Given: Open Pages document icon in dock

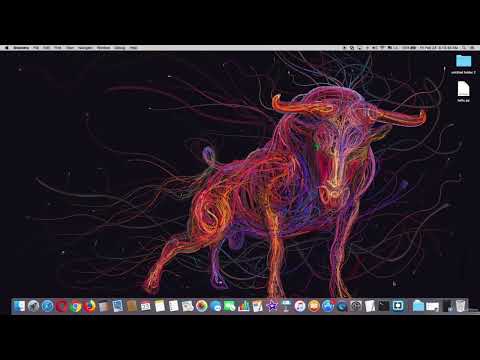Looking at the screenshot, I should point(258,306).
